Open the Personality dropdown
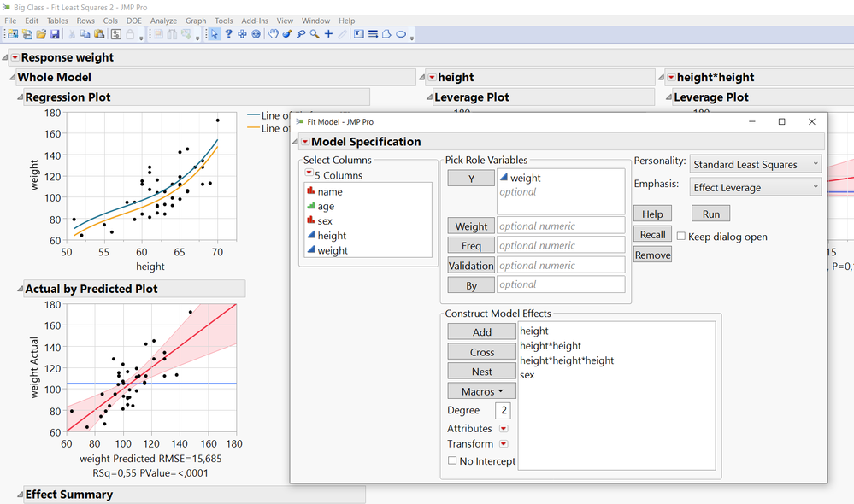Image resolution: width=854 pixels, height=504 pixels. coord(756,164)
